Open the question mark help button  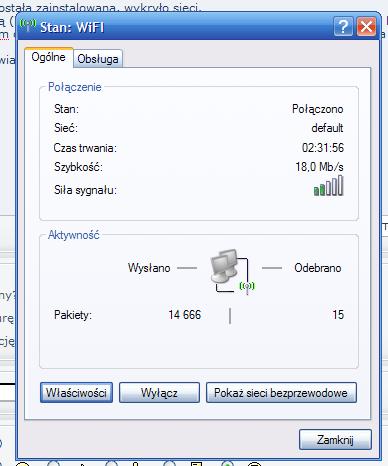pyautogui.click(x=343, y=26)
